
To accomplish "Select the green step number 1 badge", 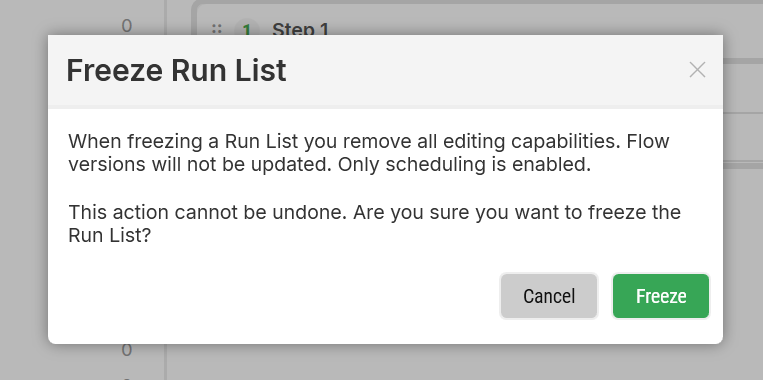I will tap(247, 28).
